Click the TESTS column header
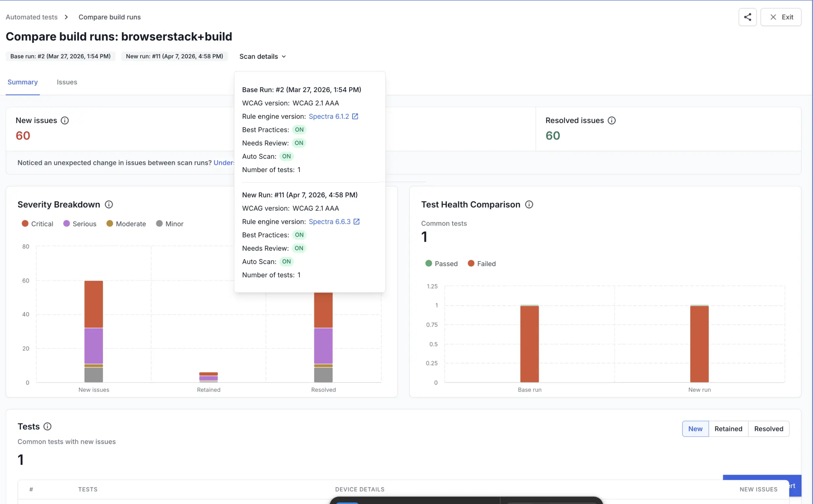The width and height of the screenshot is (813, 504). 88,490
